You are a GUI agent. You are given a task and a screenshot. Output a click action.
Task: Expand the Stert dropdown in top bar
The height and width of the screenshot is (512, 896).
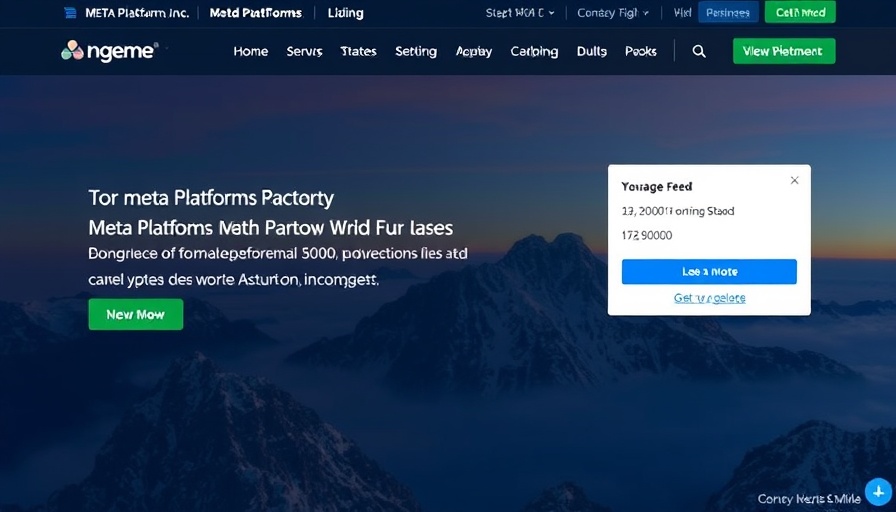518,14
